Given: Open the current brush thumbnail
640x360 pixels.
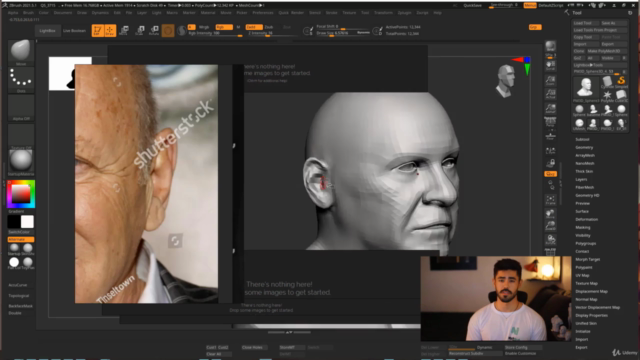Looking at the screenshot, I should [x=21, y=52].
